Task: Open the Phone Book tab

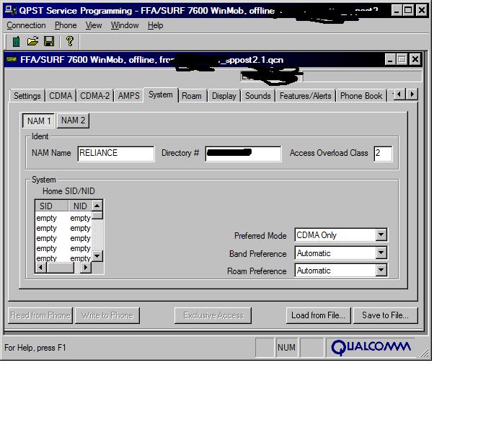Action: click(x=361, y=96)
